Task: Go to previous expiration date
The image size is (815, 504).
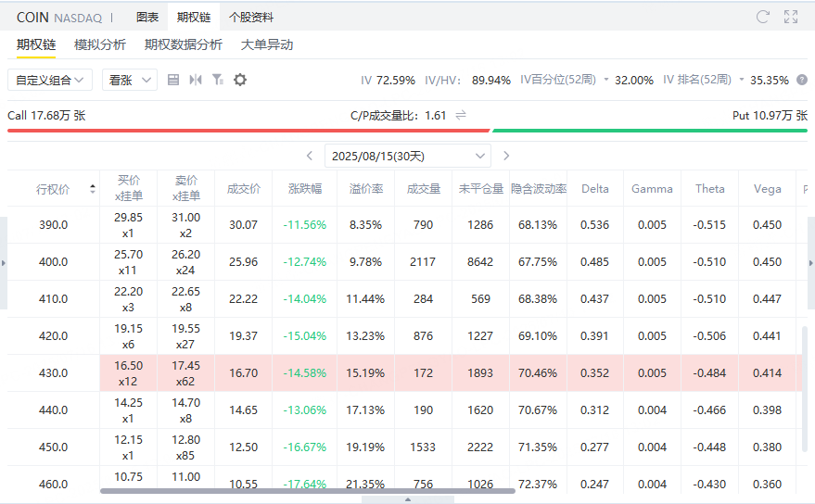Action: [310, 156]
